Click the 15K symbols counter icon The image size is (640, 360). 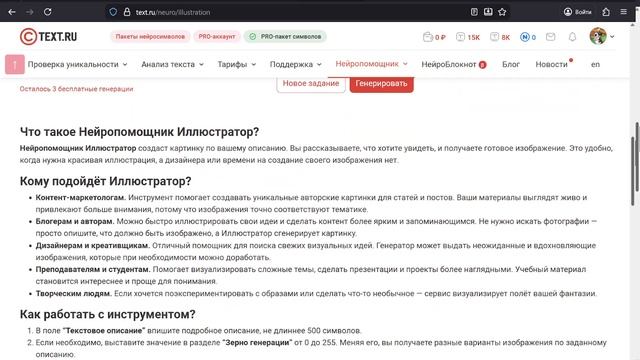click(468, 37)
